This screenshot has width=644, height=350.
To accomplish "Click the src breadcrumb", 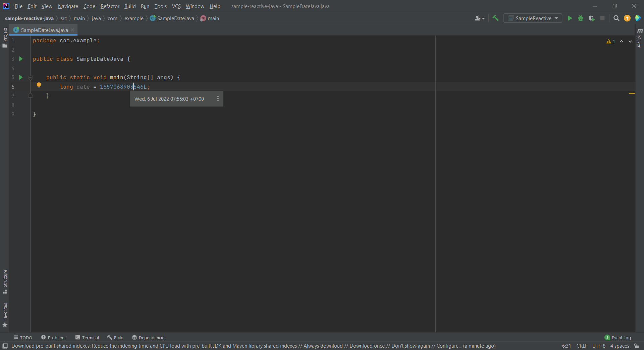I will tap(64, 18).
